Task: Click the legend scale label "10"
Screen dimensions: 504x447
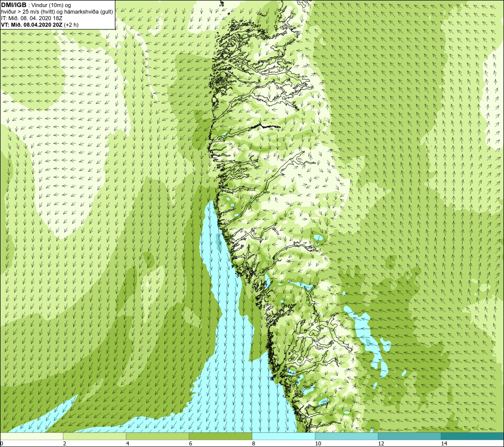Action: (318, 443)
